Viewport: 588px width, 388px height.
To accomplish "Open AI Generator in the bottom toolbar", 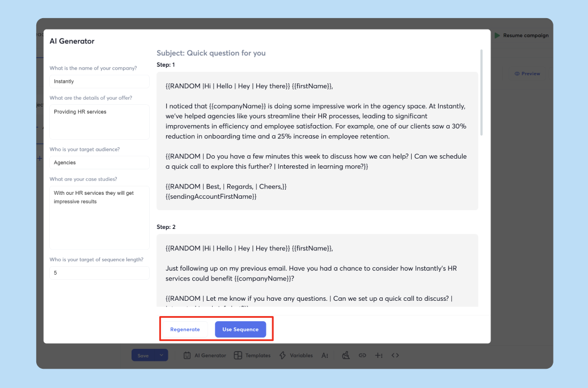I will (x=205, y=355).
